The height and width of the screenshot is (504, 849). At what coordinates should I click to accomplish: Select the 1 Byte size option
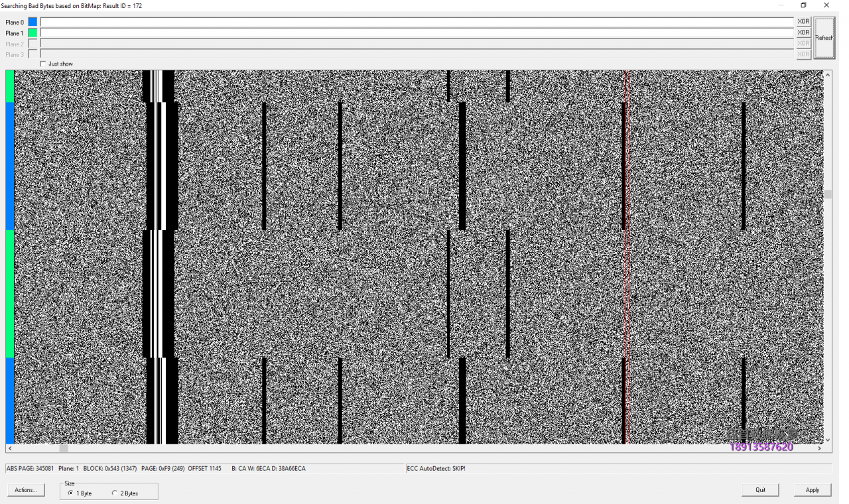coord(71,493)
